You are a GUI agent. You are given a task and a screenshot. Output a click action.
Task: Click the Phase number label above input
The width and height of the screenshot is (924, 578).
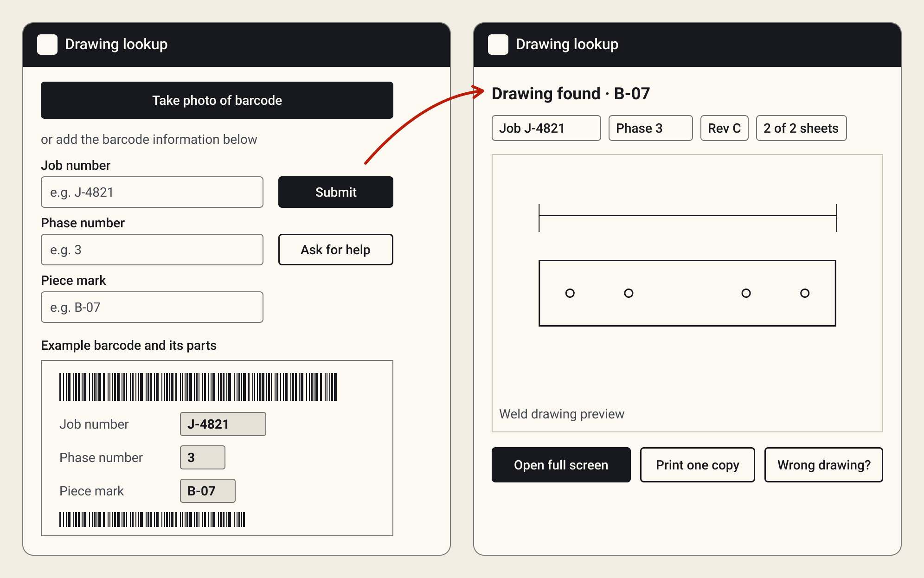click(x=83, y=223)
